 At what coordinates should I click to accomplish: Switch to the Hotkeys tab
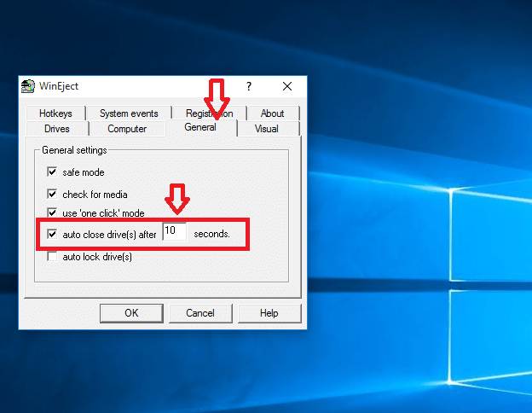[55, 113]
